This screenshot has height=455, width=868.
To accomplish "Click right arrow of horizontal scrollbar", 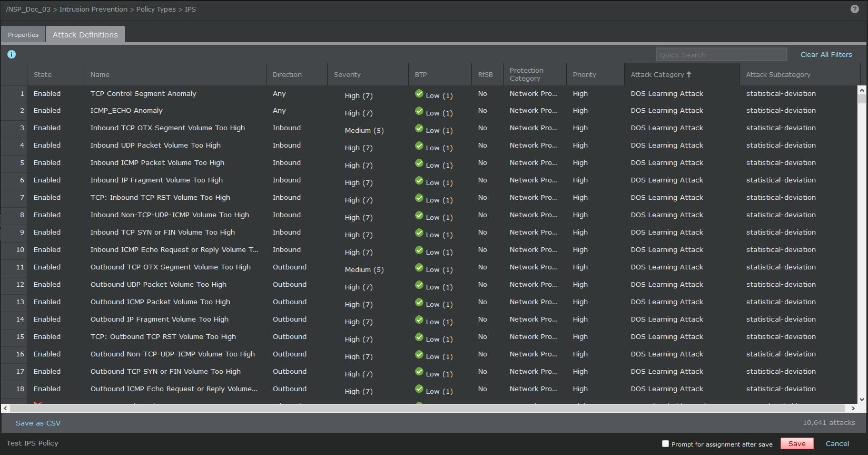I will coord(853,408).
